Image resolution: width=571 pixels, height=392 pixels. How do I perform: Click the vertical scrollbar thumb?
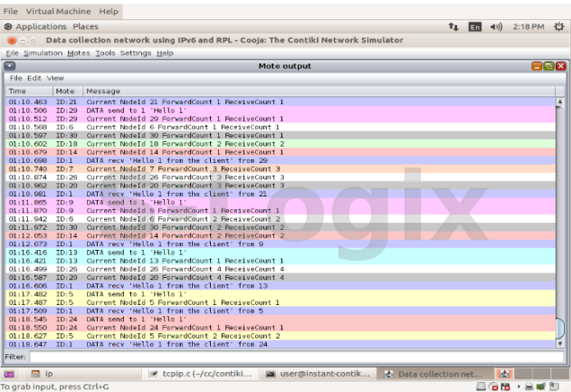[560, 329]
